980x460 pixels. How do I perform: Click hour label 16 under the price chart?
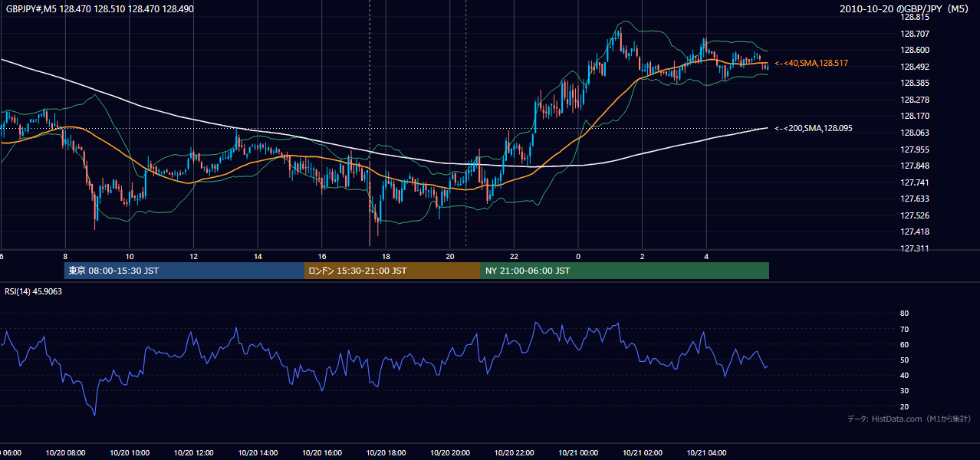point(322,256)
